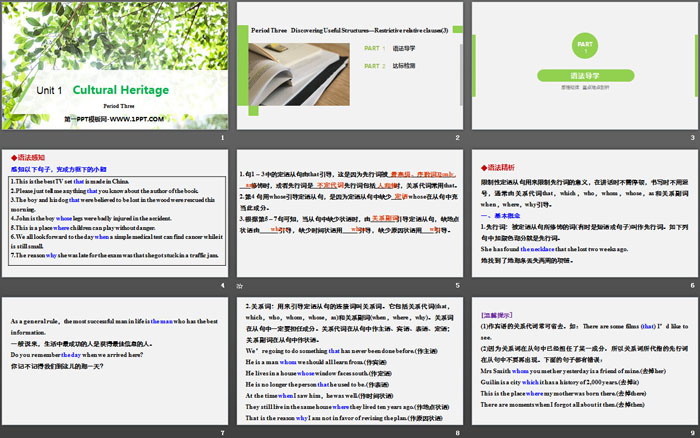Viewport: 700px width, 438px height.
Task: Select slide 8 explaining 关系词
Action: coord(349,365)
